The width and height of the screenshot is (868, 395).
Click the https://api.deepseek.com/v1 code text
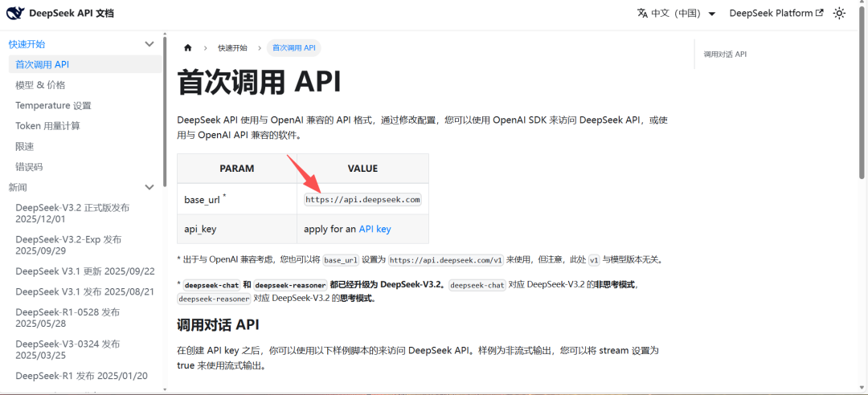445,260
